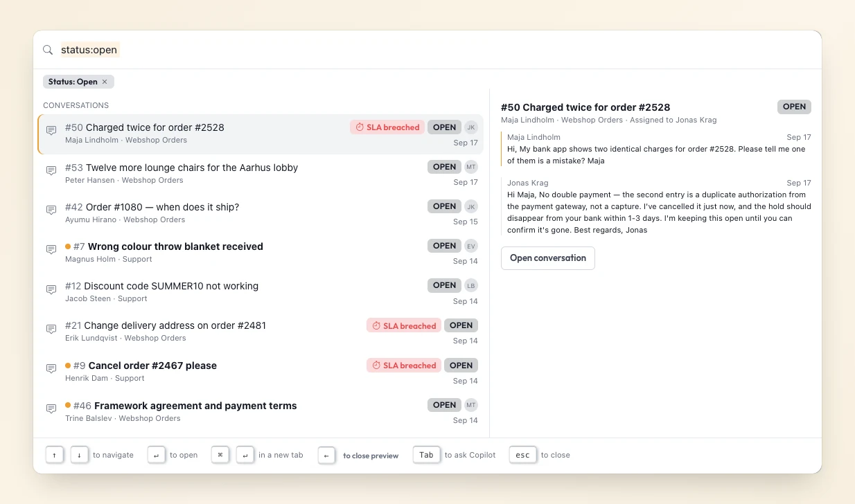
Task: Open conversation #7 Wrong colour throw blanket
Action: (x=261, y=252)
